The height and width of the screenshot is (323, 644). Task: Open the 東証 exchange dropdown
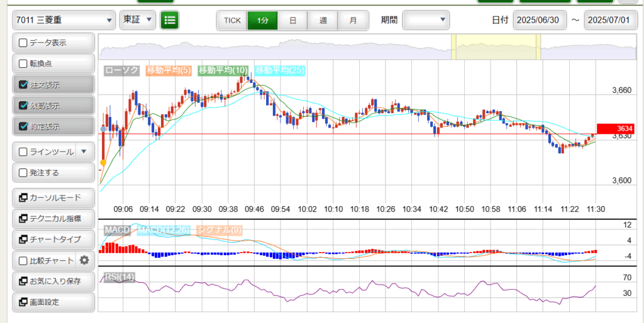tap(137, 19)
